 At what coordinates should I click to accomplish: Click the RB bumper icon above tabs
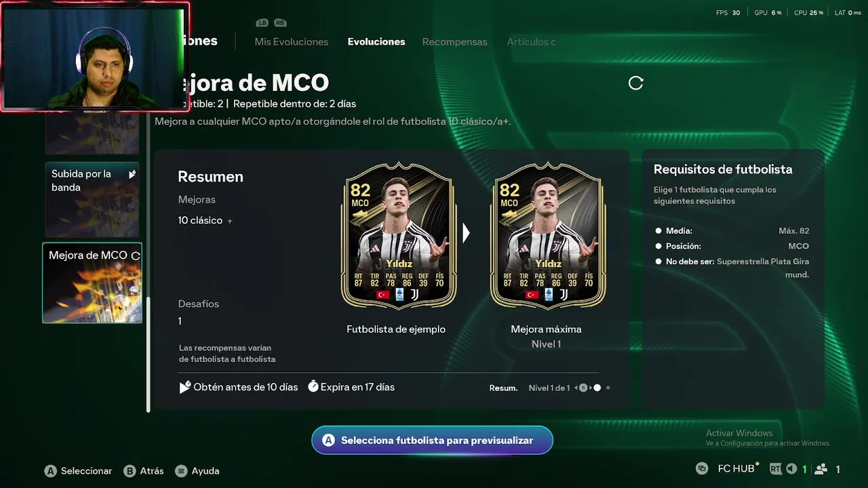tap(280, 23)
